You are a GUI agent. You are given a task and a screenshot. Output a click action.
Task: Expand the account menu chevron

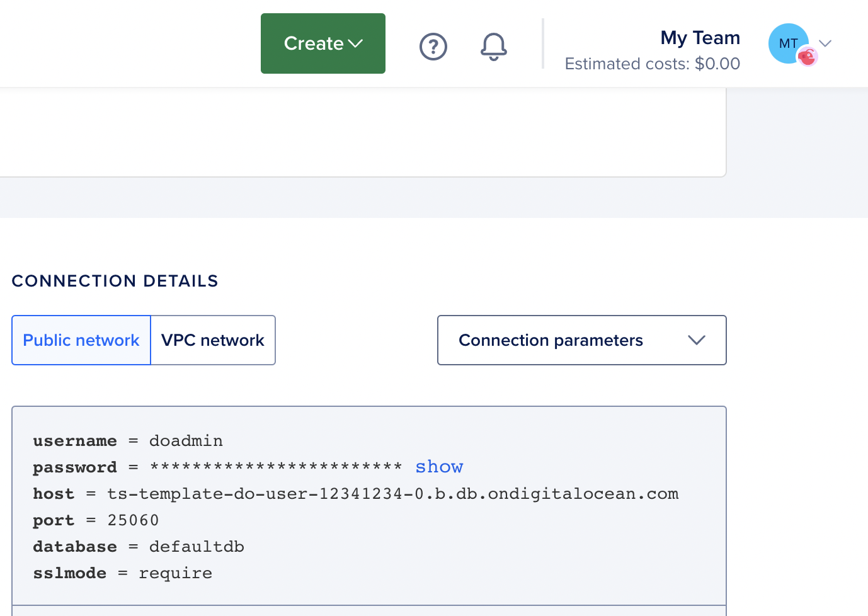tap(825, 43)
